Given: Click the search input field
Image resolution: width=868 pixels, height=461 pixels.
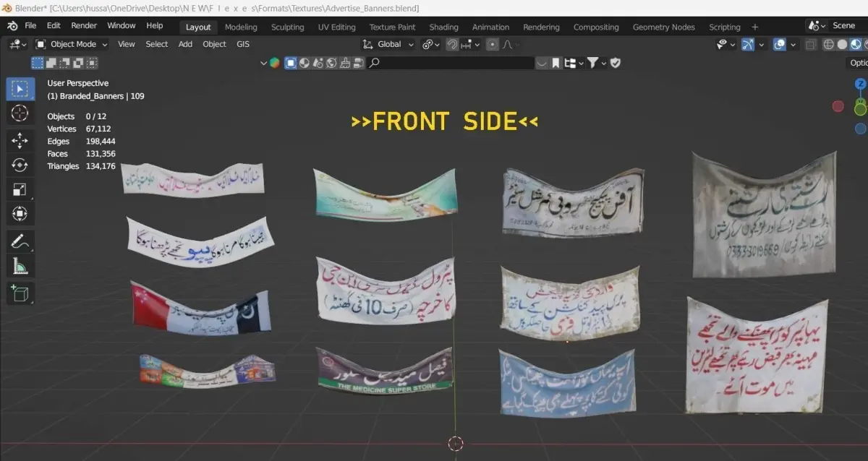Looking at the screenshot, I should [451, 63].
